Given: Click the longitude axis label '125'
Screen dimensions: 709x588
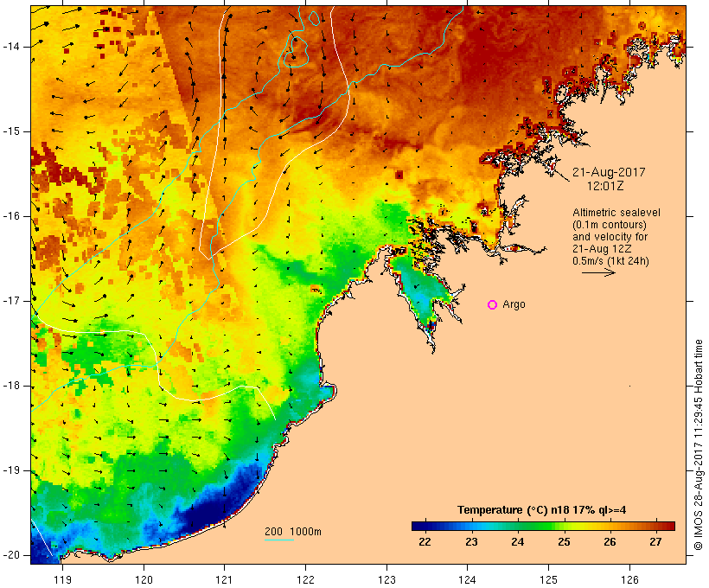Looking at the screenshot, I should (548, 579).
